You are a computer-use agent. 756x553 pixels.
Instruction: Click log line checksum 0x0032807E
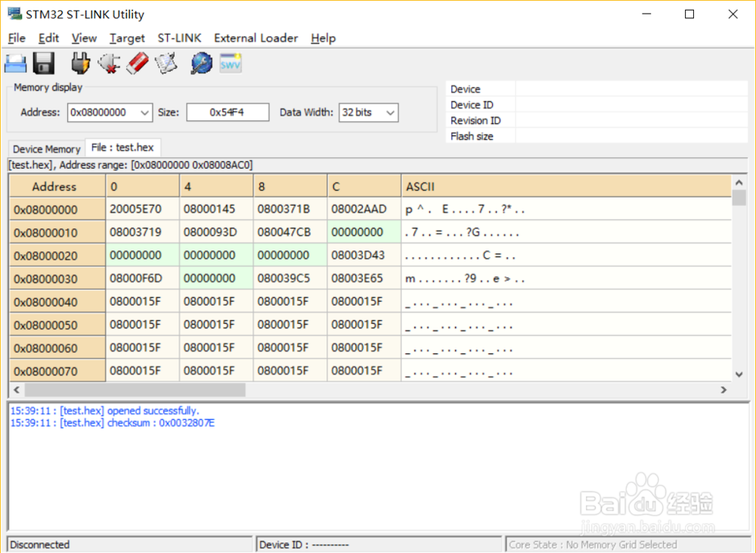point(113,423)
